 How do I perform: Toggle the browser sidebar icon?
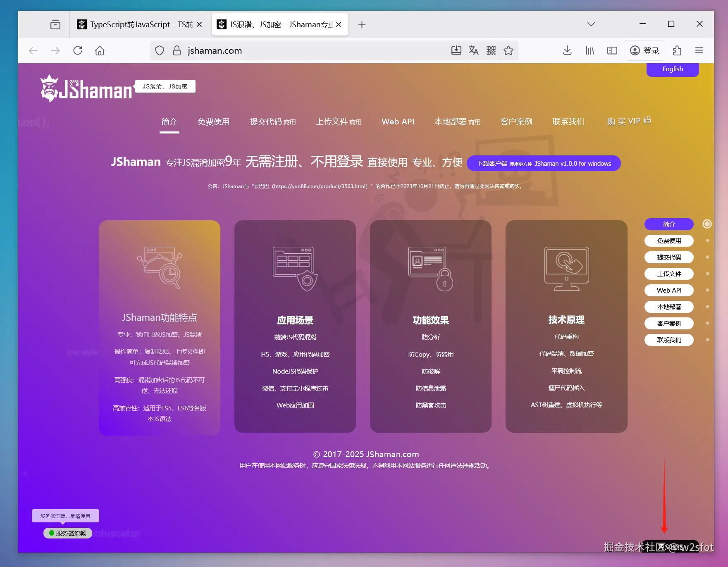[x=612, y=50]
